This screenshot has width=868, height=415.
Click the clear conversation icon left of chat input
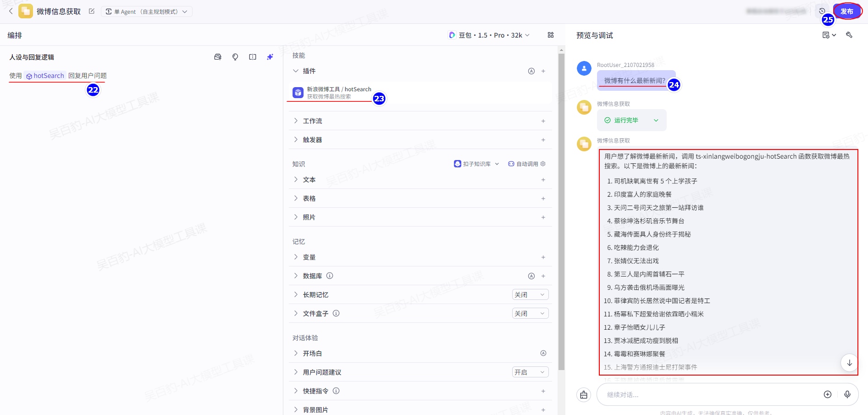[x=584, y=395]
